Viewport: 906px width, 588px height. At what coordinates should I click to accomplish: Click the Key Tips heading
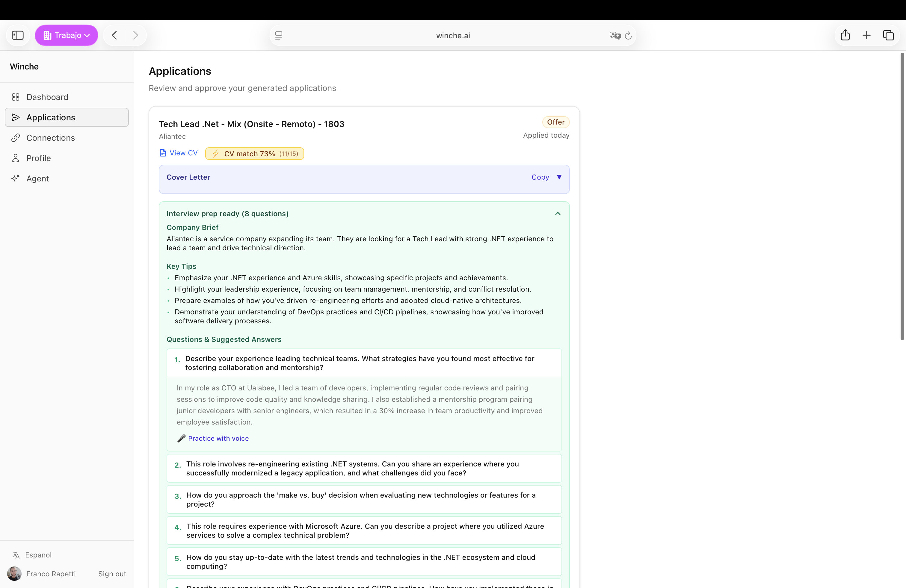pos(182,266)
